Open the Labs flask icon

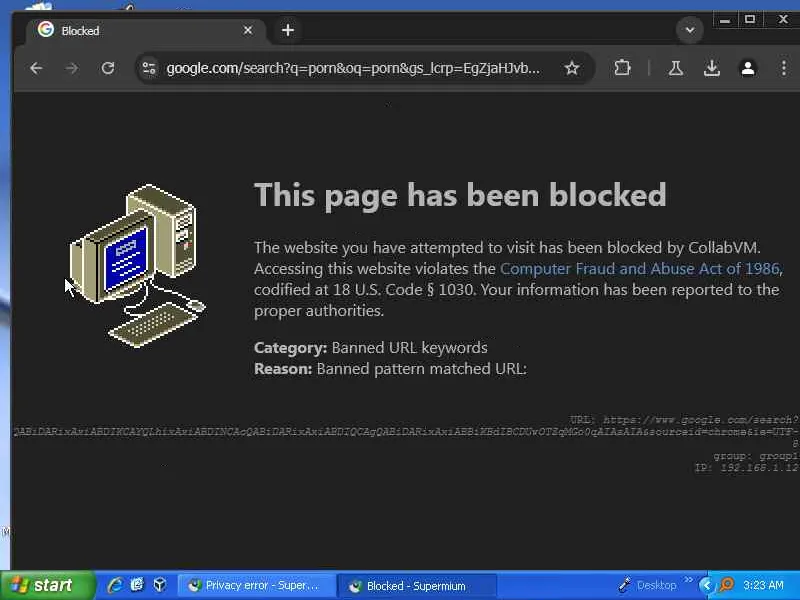[676, 68]
